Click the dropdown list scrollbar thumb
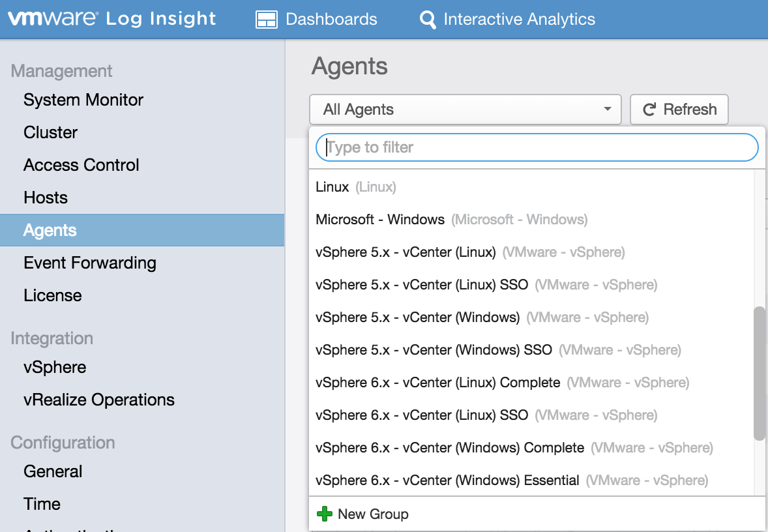This screenshot has width=768, height=532. click(x=759, y=373)
